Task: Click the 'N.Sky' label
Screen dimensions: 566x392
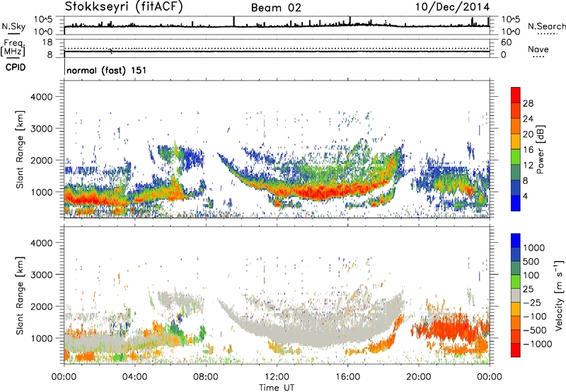Action: pos(13,26)
